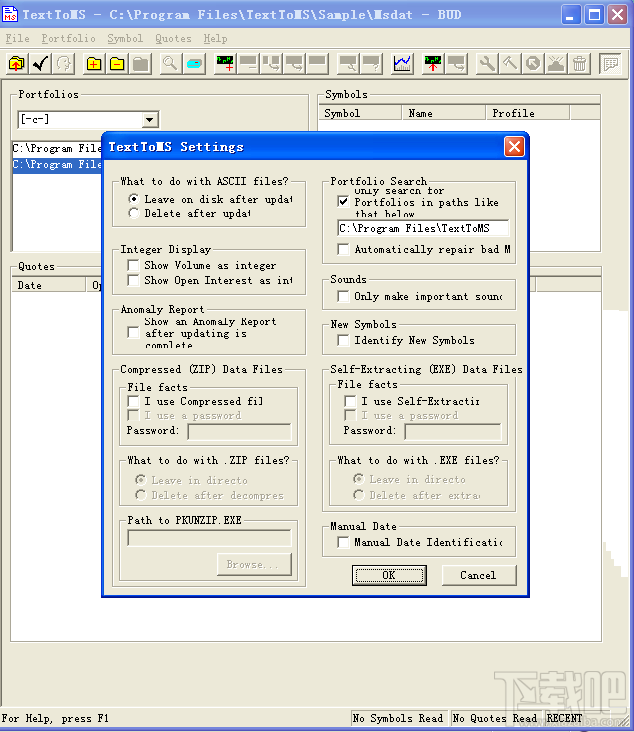
Task: Click the yellow folder minus icon
Action: [x=117, y=63]
